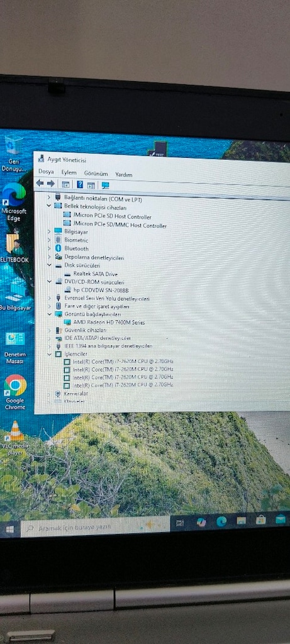Viewport: 290px width, 644px height.
Task: Expand the Bilgisayar node
Action: 49,231
